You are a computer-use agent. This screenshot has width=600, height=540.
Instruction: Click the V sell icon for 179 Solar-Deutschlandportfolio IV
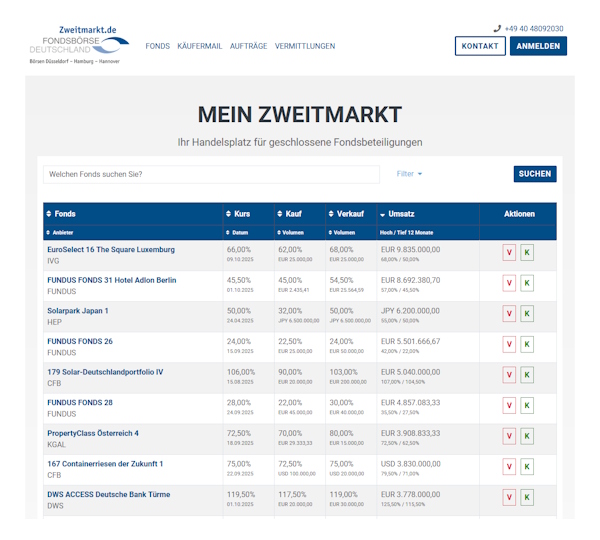coord(509,375)
